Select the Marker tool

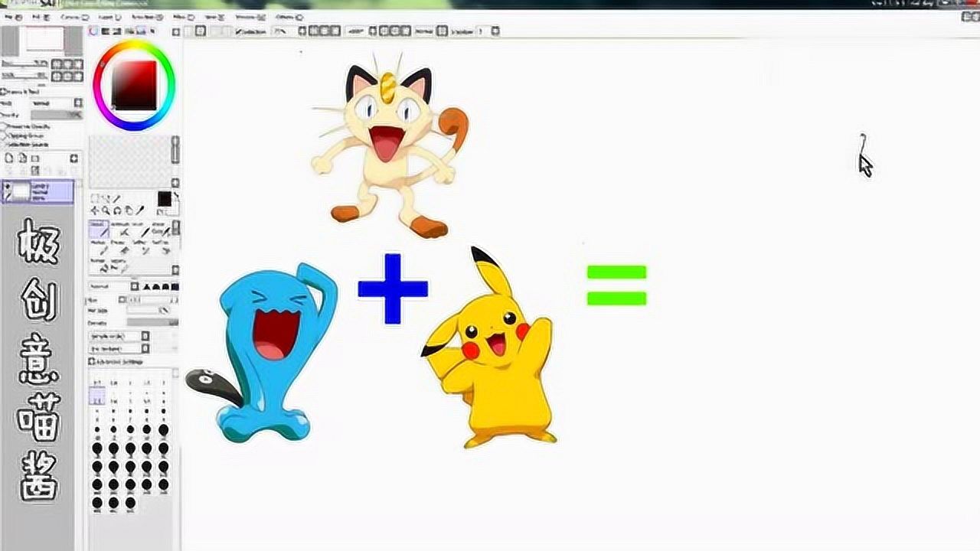click(99, 247)
